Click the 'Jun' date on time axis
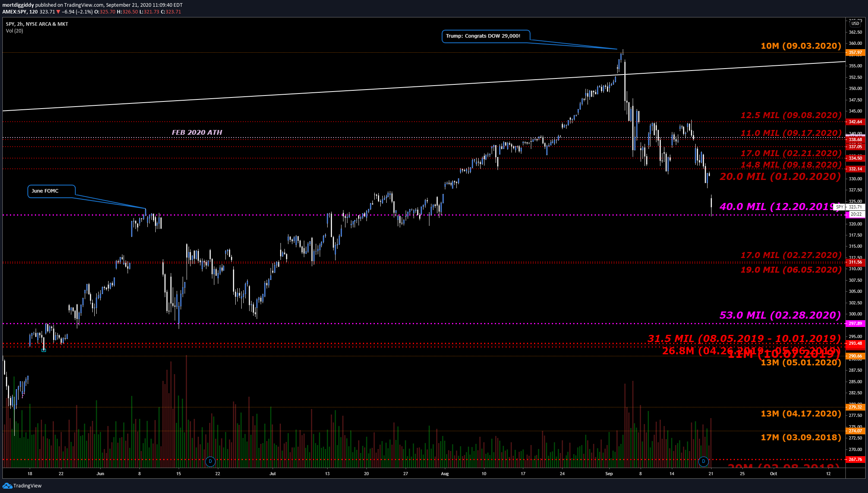This screenshot has height=493, width=868. point(100,474)
